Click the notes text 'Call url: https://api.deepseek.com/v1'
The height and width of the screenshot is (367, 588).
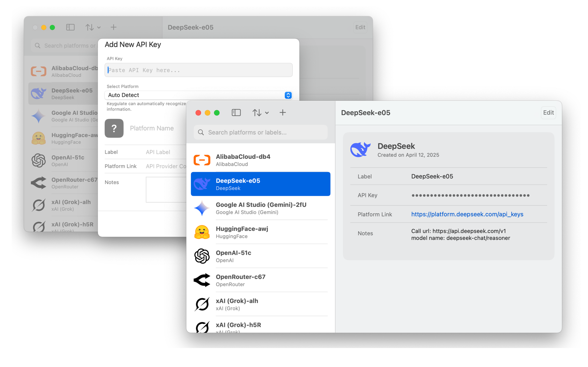[x=458, y=231]
